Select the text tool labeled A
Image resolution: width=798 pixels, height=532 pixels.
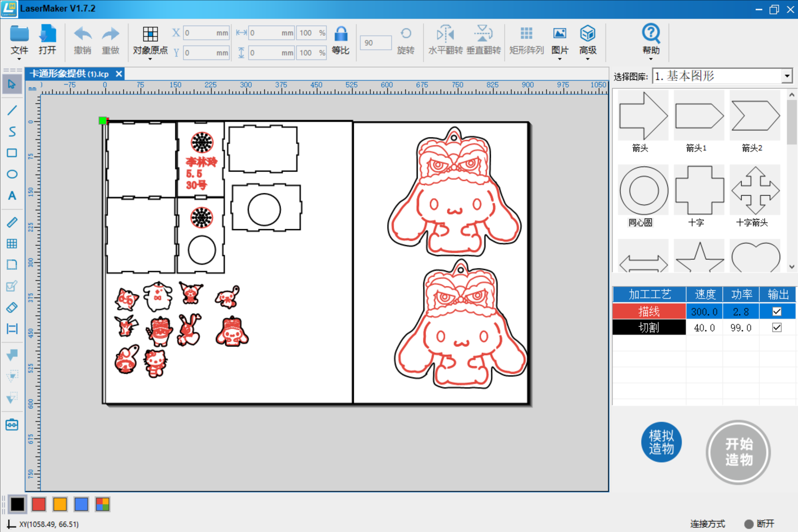click(x=12, y=196)
